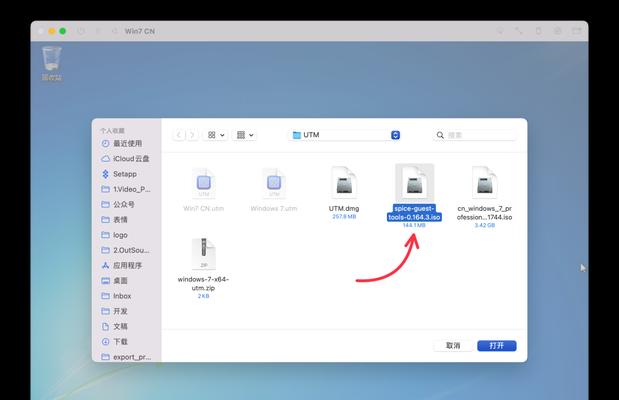Viewport: 619px width, 400px height.
Task: Select the windows-7-x64-utm.zip file icon
Action: point(204,254)
